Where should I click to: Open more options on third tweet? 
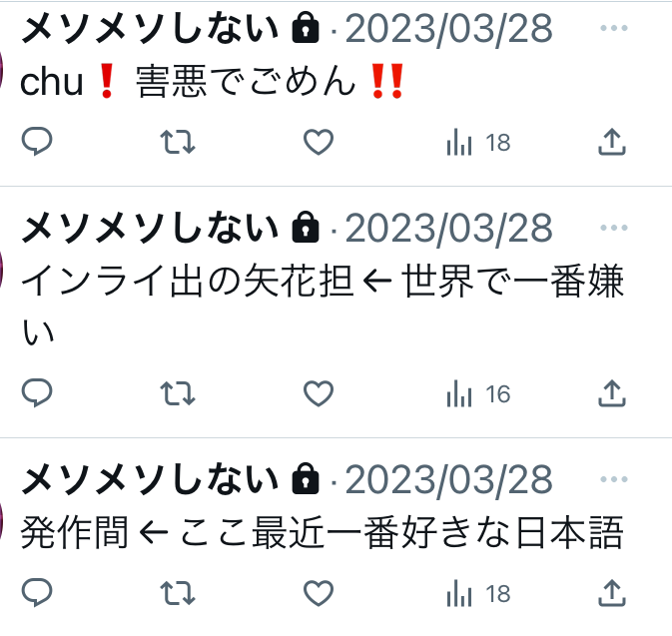click(x=614, y=479)
